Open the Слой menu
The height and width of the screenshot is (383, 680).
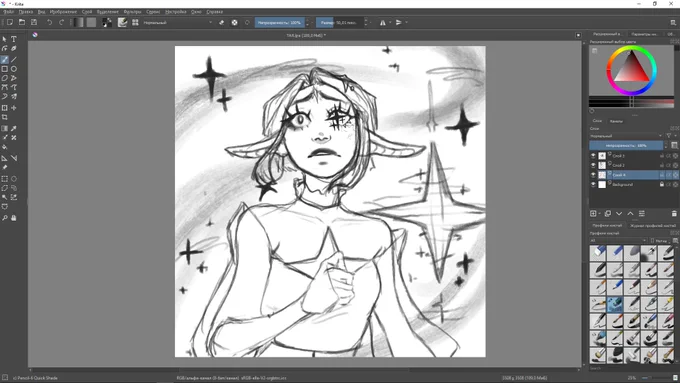[x=87, y=12]
